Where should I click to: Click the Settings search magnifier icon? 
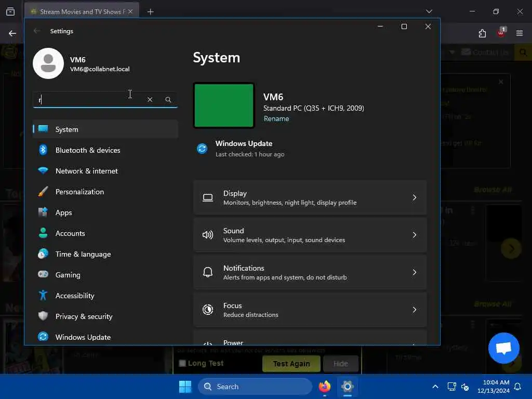(168, 99)
